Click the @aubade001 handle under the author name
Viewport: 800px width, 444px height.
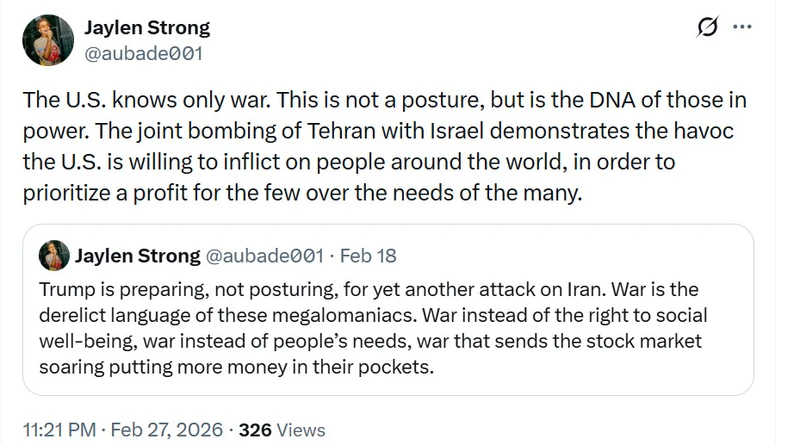pos(143,54)
